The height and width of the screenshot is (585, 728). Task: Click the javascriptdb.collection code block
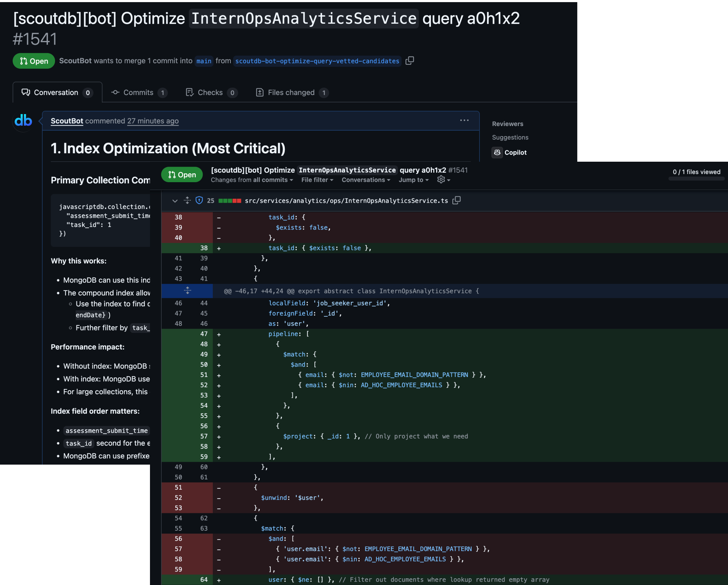(x=101, y=220)
